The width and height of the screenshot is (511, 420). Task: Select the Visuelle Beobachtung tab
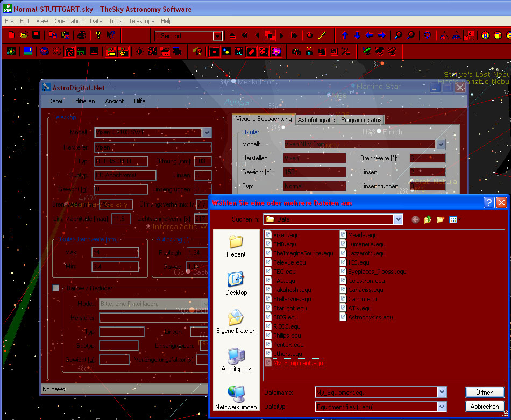[264, 119]
